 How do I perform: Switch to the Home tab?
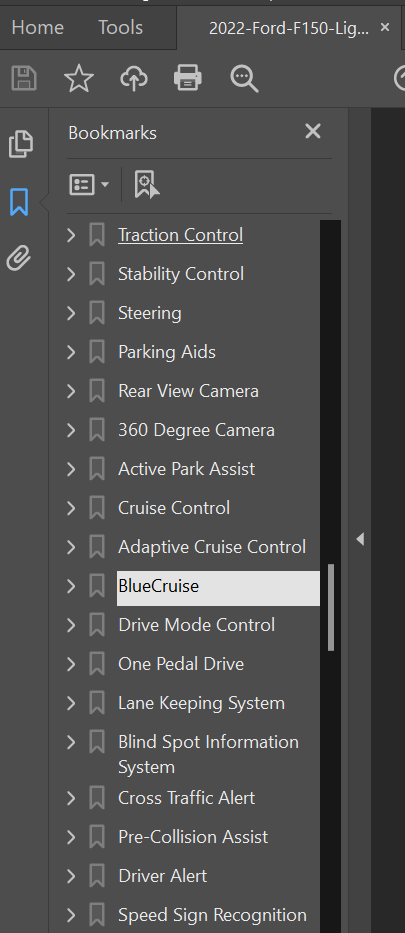(x=37, y=27)
